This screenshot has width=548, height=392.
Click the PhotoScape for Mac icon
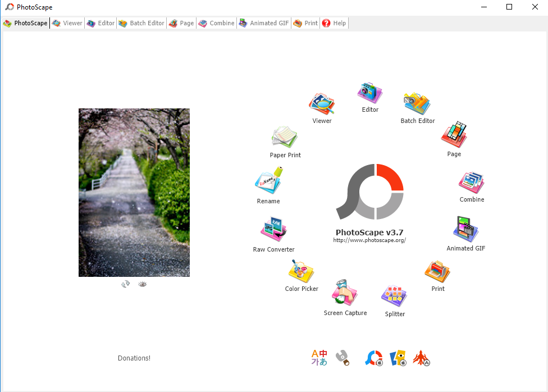374,358
